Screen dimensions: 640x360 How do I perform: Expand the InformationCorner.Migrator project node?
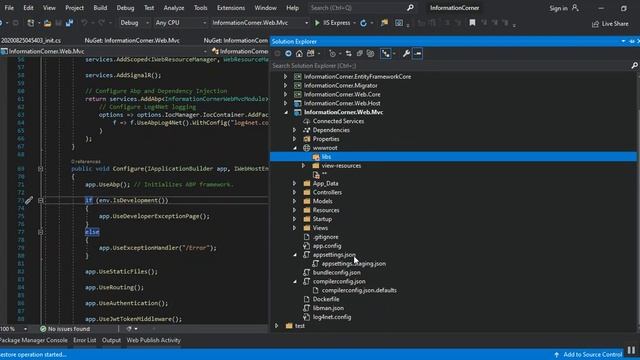(x=285, y=86)
